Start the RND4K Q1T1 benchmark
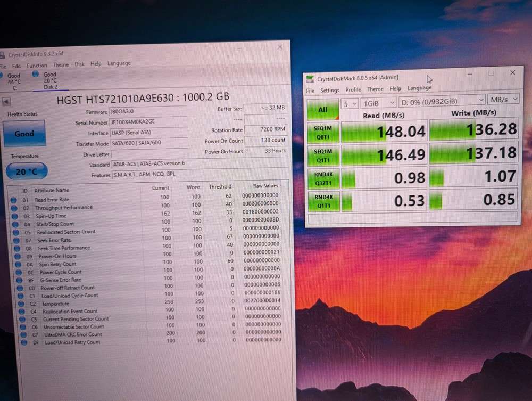 point(323,201)
